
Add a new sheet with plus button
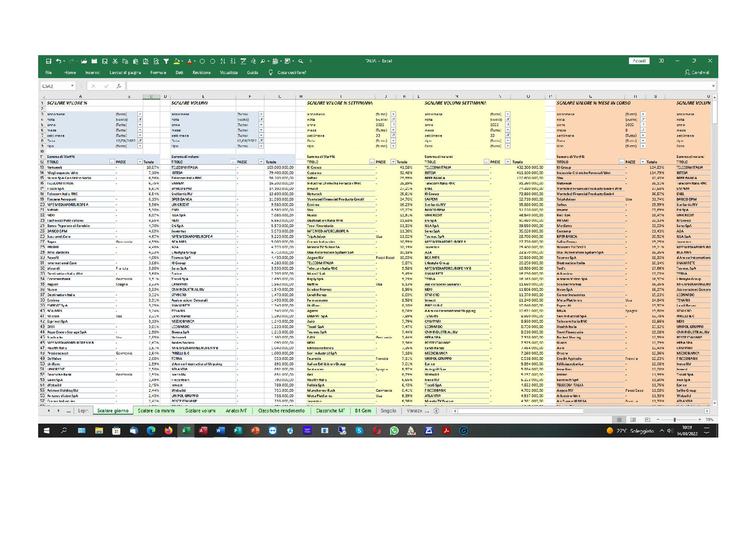436,411
